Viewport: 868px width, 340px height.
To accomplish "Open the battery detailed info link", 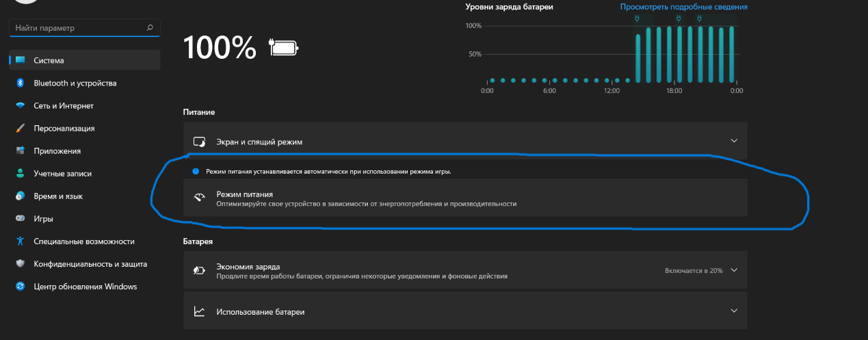I will (x=683, y=7).
